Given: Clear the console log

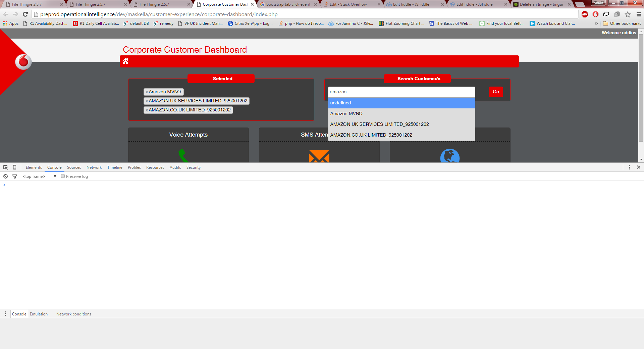Looking at the screenshot, I should (x=6, y=177).
